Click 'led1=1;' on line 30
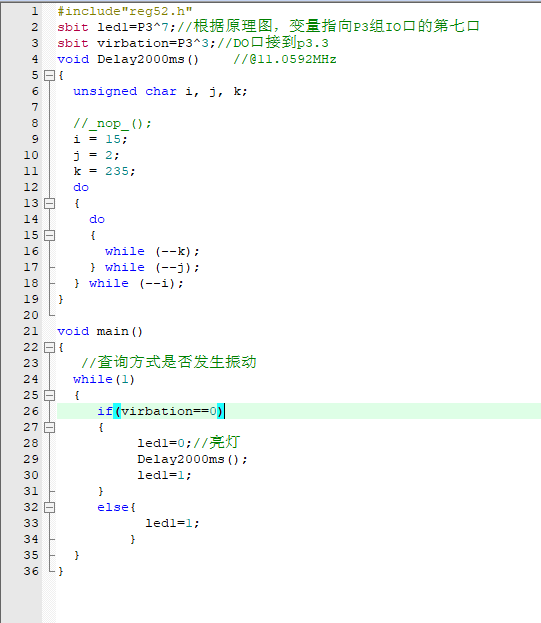Image resolution: width=541 pixels, height=623 pixels. pyautogui.click(x=164, y=475)
